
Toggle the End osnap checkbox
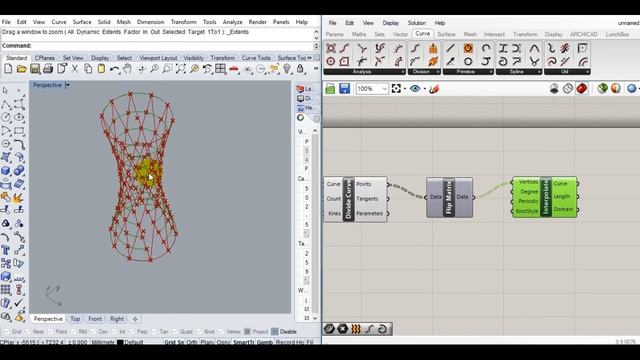tap(6, 332)
